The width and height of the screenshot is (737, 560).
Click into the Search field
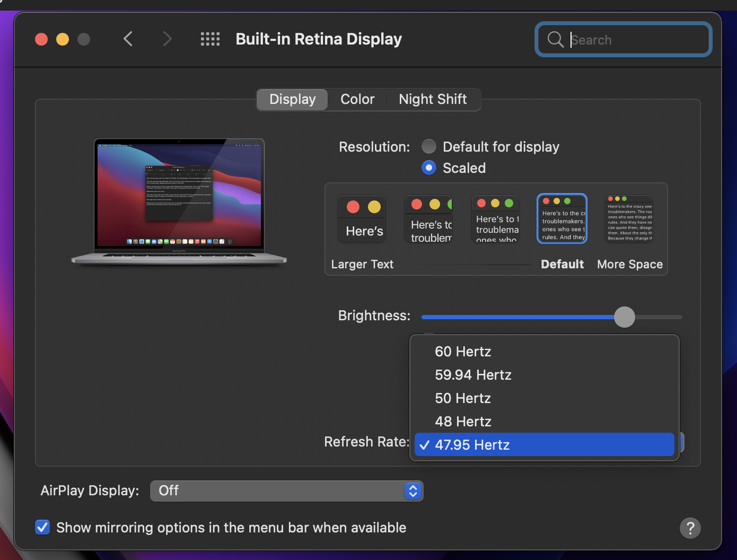[x=624, y=39]
